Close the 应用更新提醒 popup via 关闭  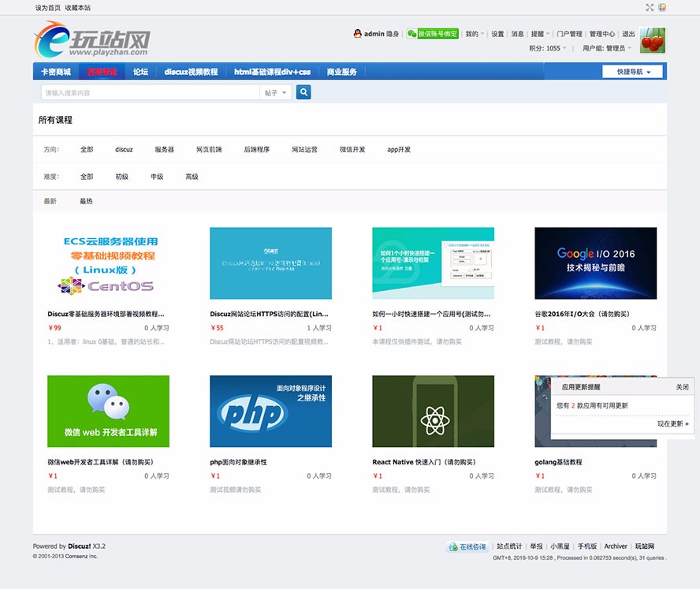click(x=682, y=387)
